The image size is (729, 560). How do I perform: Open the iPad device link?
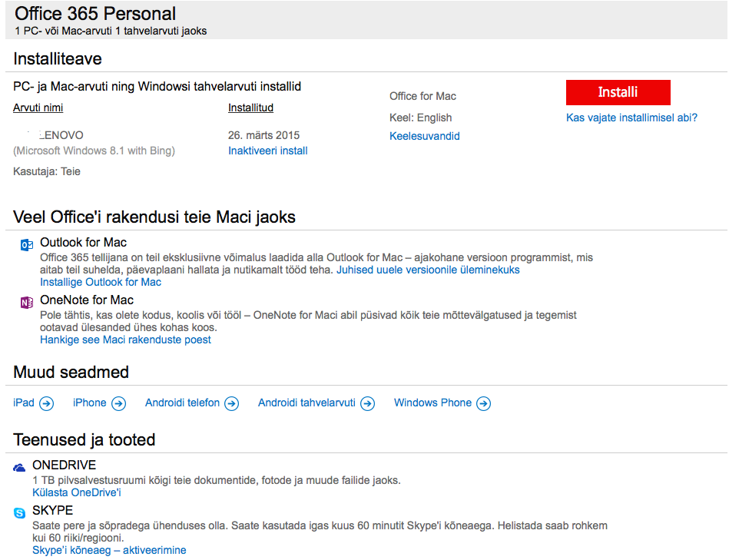[24, 403]
